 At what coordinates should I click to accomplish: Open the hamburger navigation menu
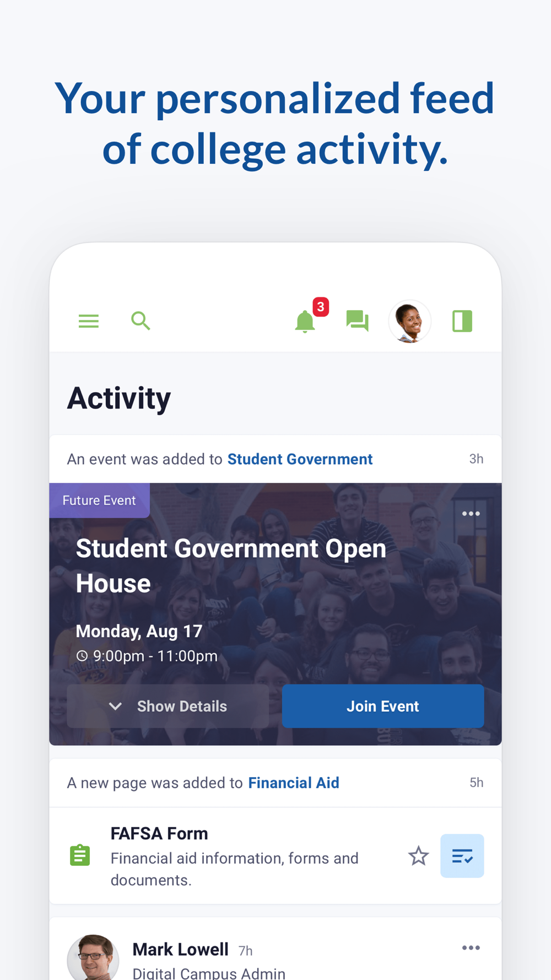pos(89,321)
